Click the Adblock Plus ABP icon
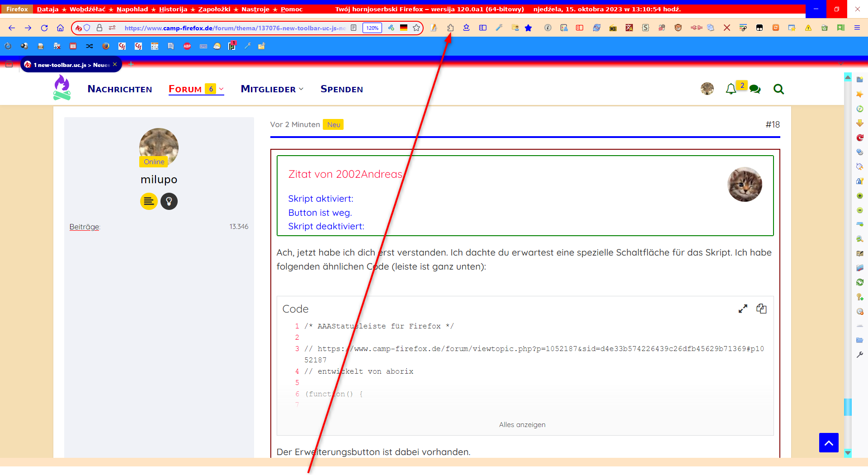Screen dimensions: 868x475 pyautogui.click(x=187, y=46)
